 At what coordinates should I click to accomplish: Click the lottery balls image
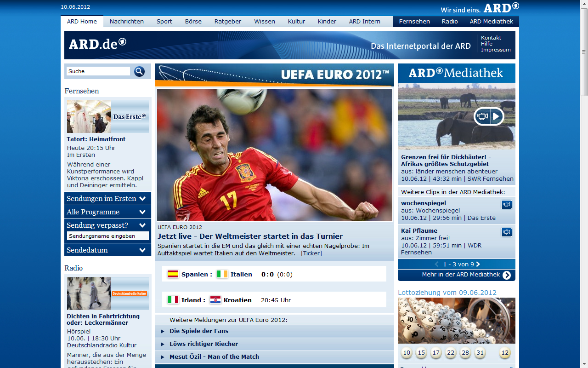click(457, 321)
